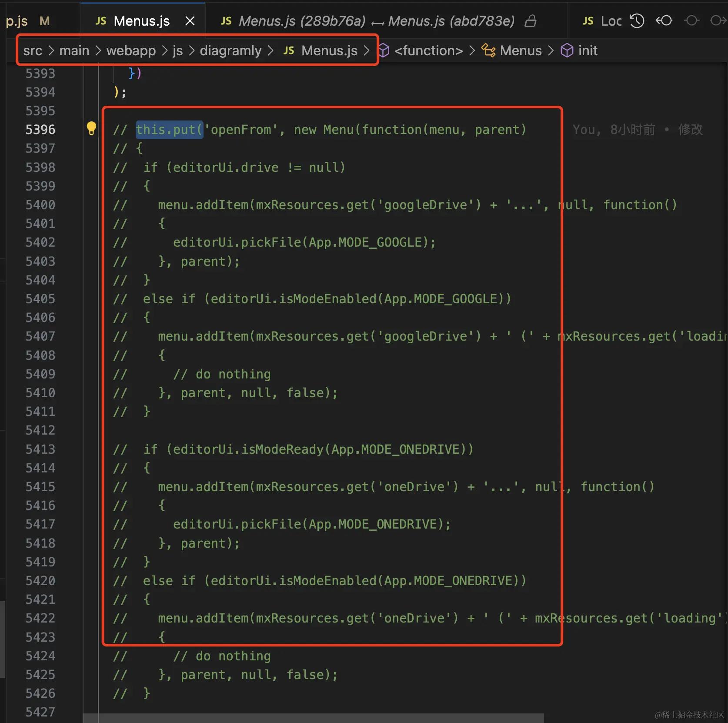Click 'if (editorUi.drive != null)' line
The height and width of the screenshot is (723, 728).
(x=244, y=167)
